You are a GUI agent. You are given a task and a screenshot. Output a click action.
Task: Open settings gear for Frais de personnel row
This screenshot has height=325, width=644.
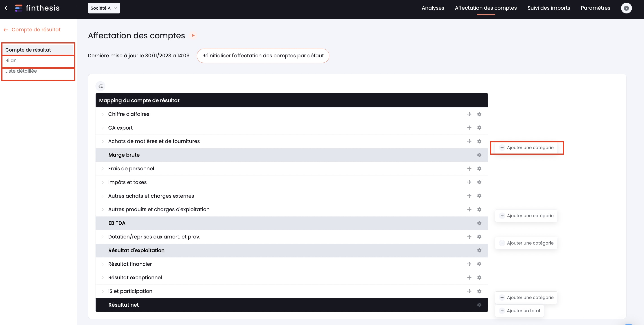pyautogui.click(x=479, y=169)
